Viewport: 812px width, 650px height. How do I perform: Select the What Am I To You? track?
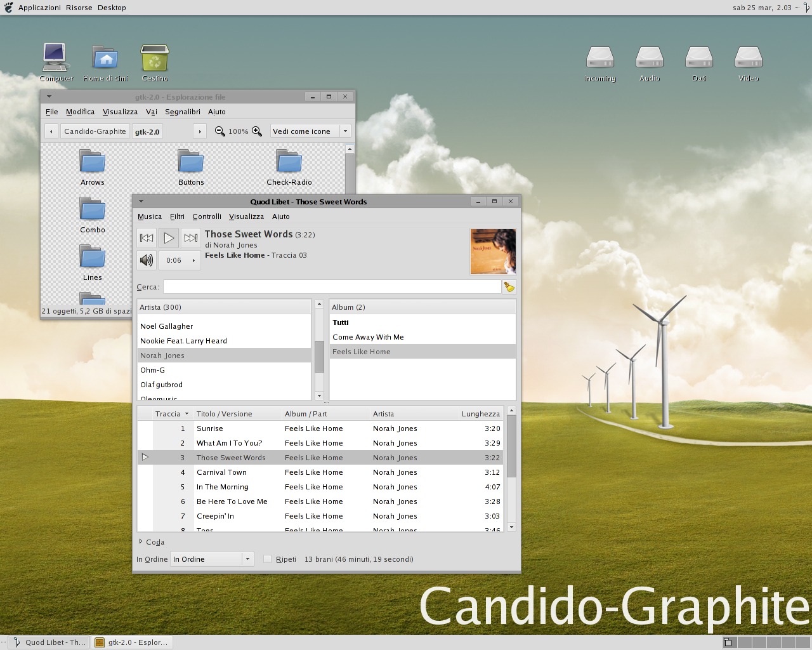[320, 443]
